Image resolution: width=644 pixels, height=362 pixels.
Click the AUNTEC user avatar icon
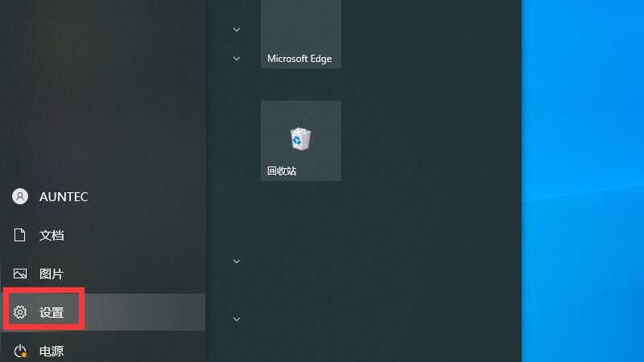click(19, 196)
